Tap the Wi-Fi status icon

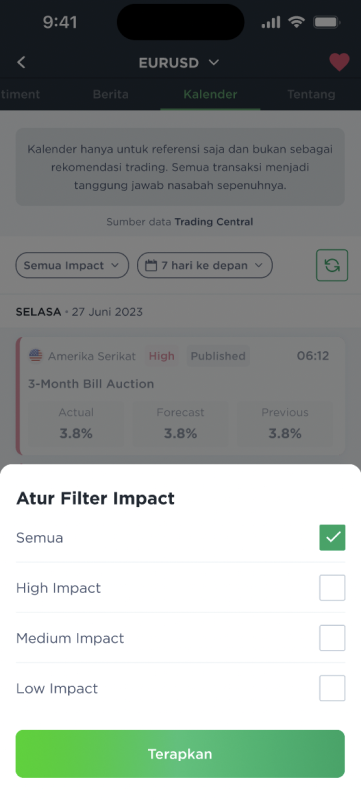[296, 22]
